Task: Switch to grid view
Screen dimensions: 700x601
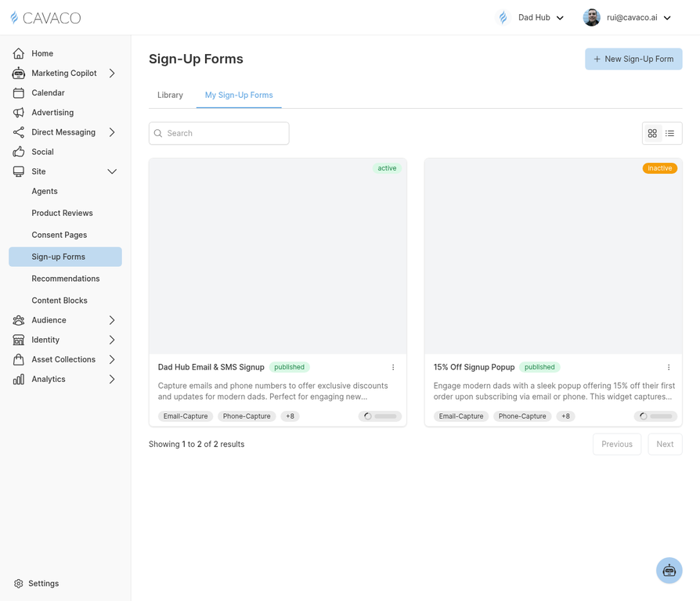Action: pos(652,133)
